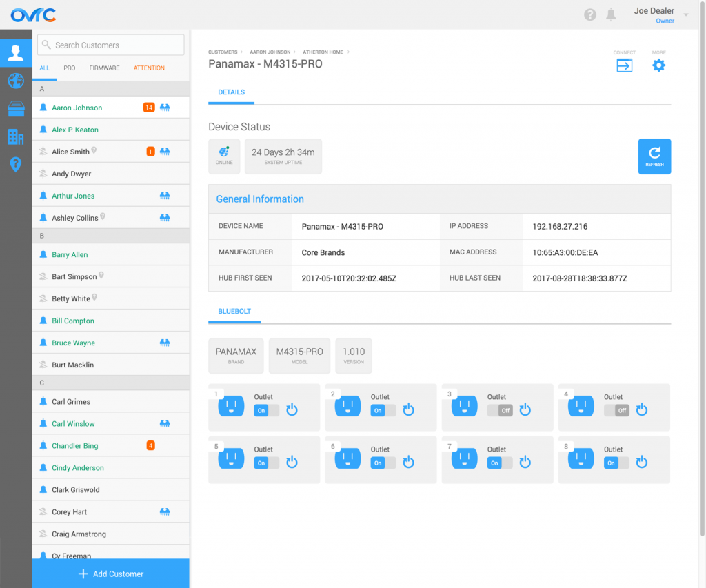Toggle Outlet 5 switch
Image resolution: width=706 pixels, height=588 pixels.
267,463
